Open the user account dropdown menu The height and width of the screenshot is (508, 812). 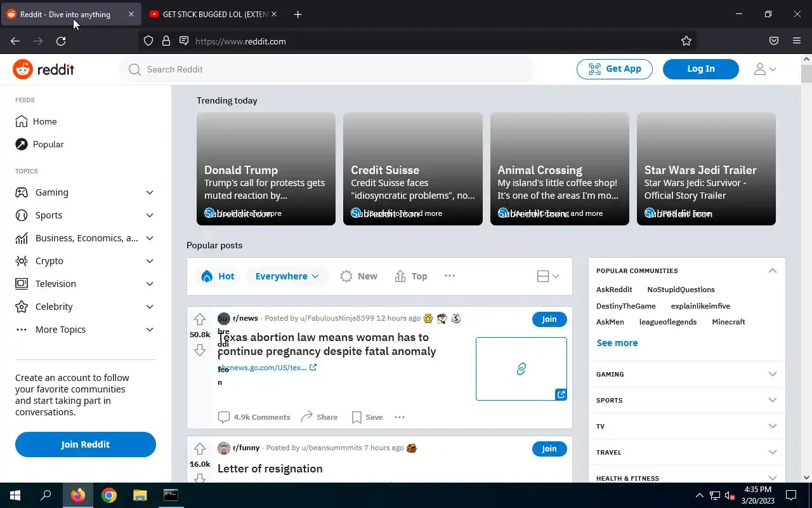pyautogui.click(x=764, y=69)
